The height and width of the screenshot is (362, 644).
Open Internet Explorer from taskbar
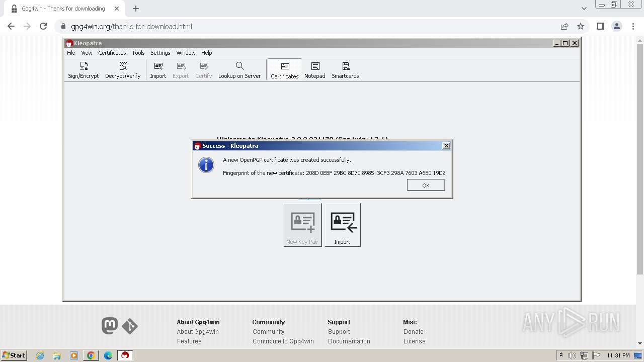(x=40, y=355)
